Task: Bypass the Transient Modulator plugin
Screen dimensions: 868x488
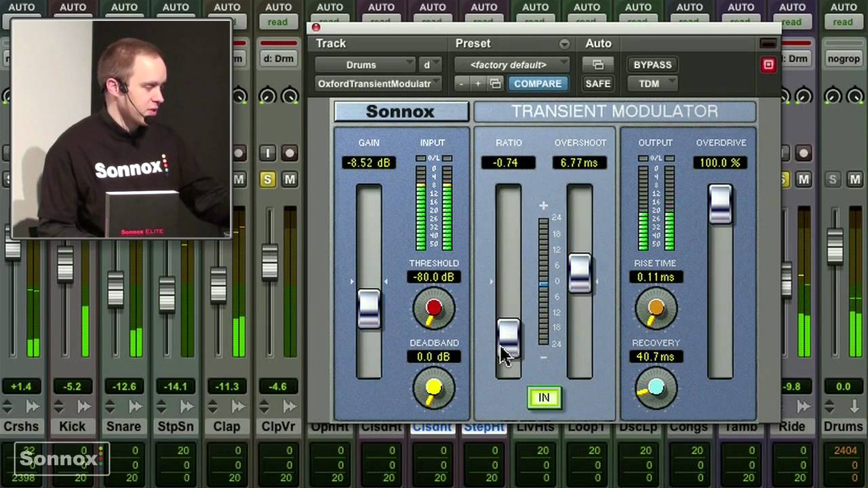Action: (652, 65)
